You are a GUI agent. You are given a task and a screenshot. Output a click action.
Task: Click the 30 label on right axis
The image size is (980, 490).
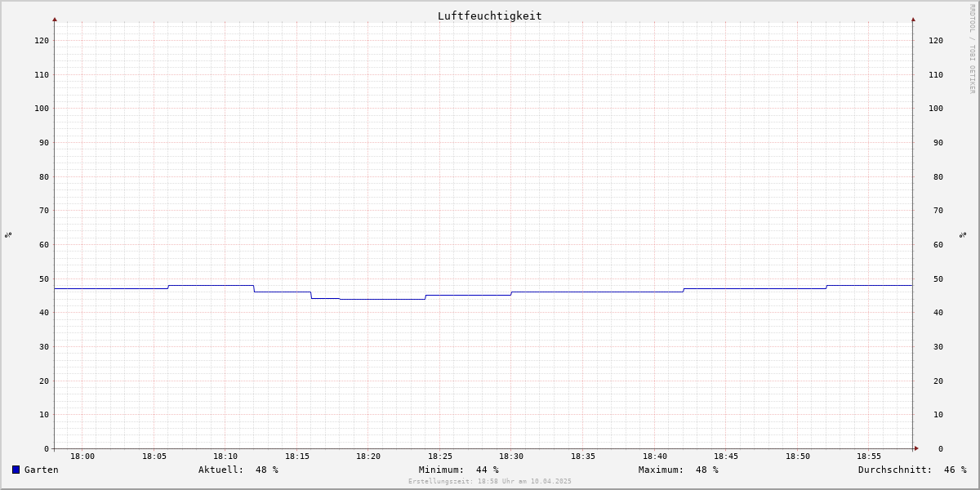click(x=938, y=347)
